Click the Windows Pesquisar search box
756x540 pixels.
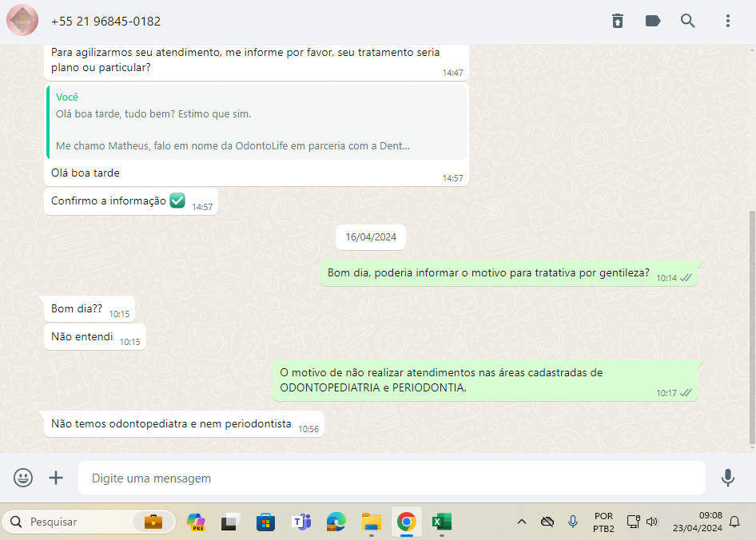[88, 522]
